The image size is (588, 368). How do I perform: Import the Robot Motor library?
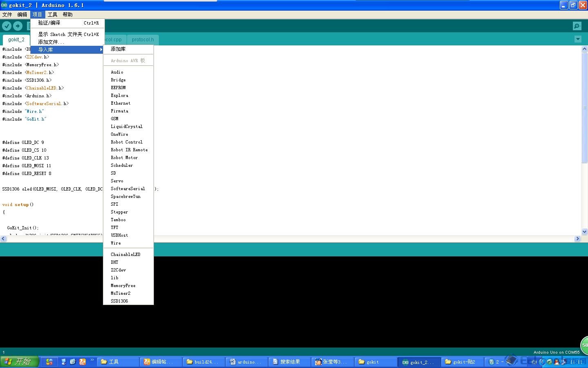(128, 157)
